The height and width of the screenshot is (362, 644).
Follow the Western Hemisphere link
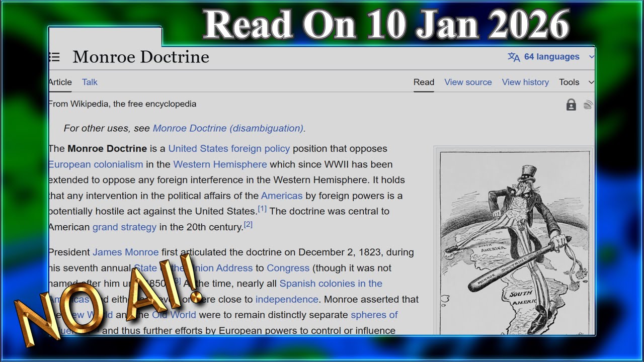coord(220,164)
